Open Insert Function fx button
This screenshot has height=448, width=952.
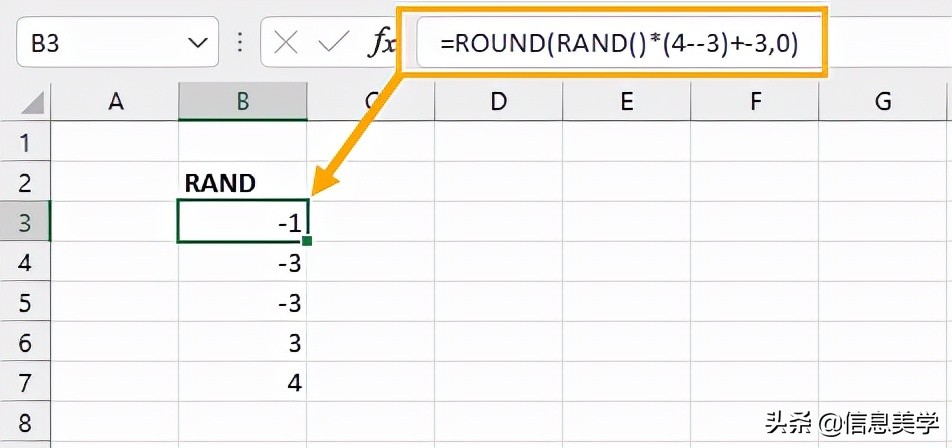(381, 44)
